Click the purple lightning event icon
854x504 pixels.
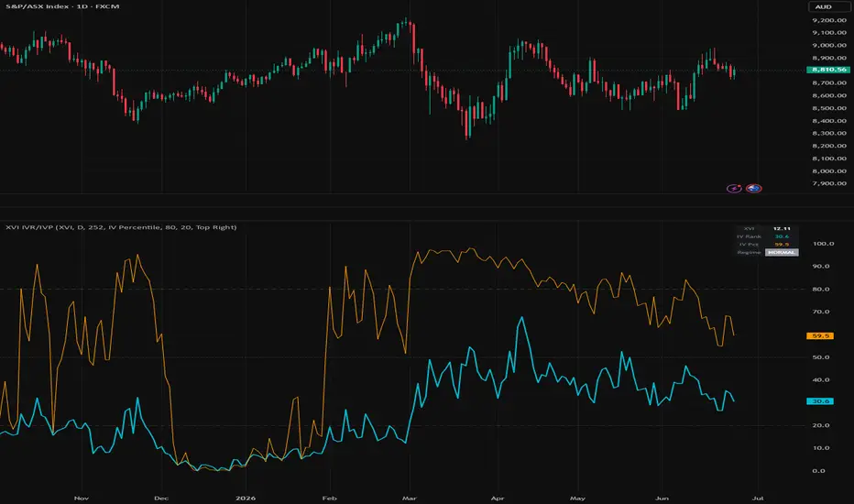click(734, 189)
